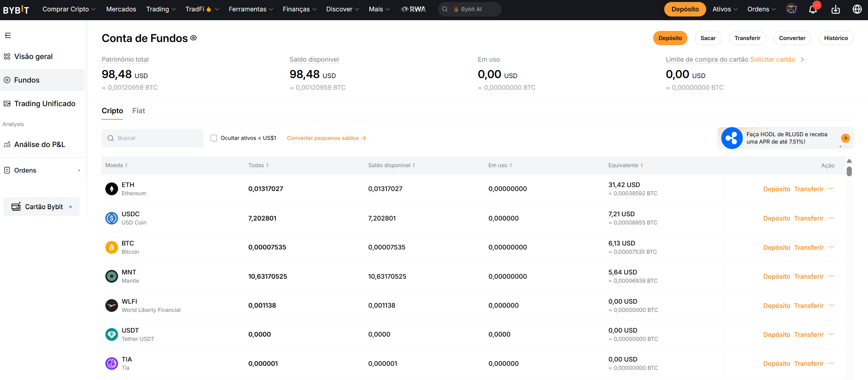
Task: Click the Converter button
Action: point(792,38)
